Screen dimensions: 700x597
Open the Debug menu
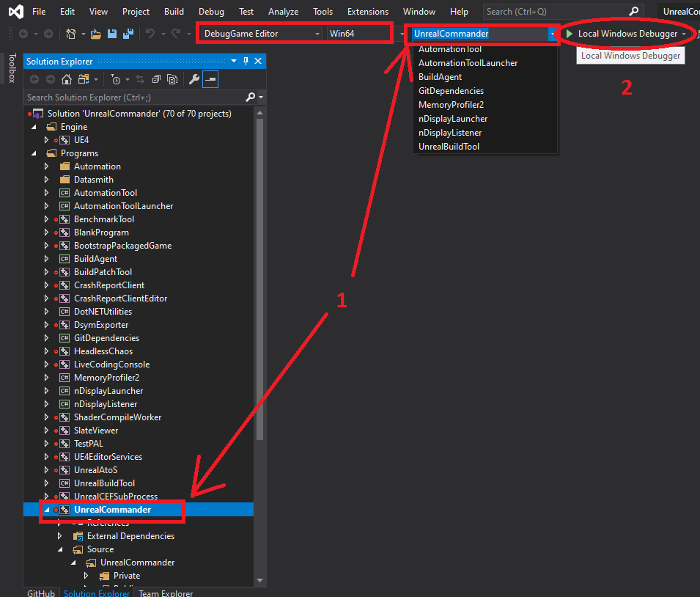point(211,12)
